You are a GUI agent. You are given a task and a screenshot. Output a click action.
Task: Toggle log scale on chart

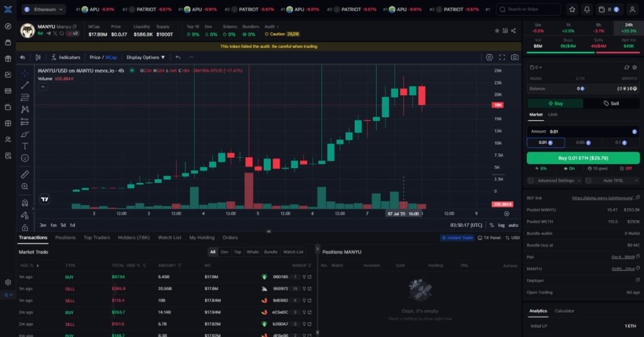click(x=501, y=225)
